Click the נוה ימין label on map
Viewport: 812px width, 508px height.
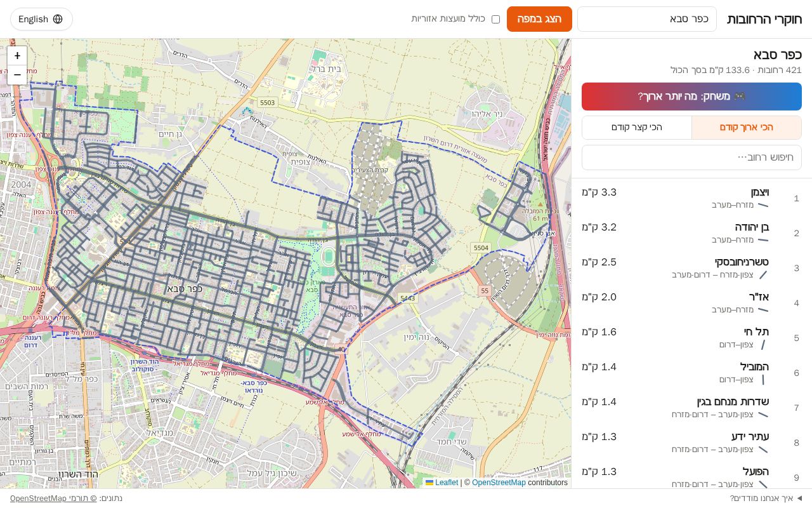pyautogui.click(x=417, y=337)
